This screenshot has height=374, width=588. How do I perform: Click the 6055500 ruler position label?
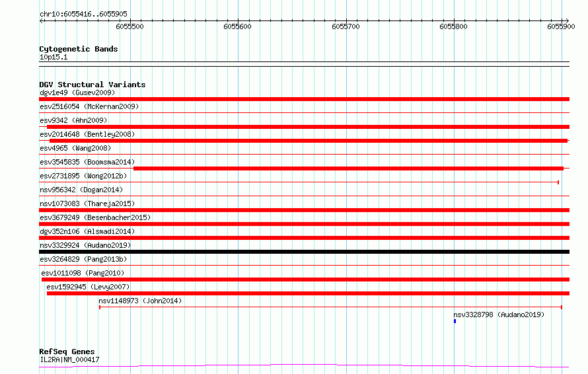(x=129, y=26)
